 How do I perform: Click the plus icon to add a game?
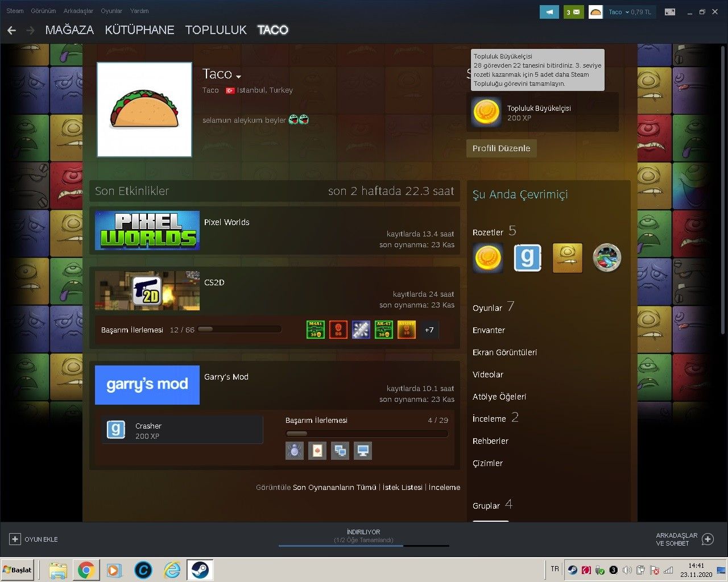coord(15,539)
